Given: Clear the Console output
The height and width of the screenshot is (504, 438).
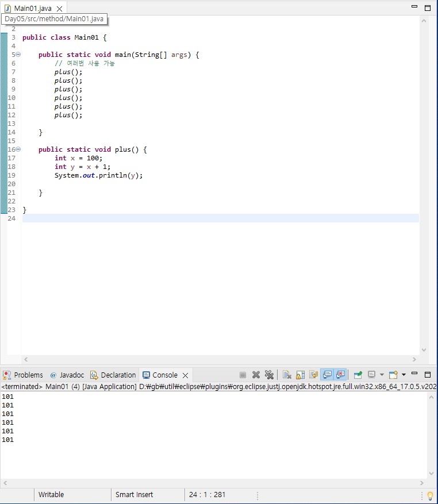Looking at the screenshot, I should coord(287,375).
